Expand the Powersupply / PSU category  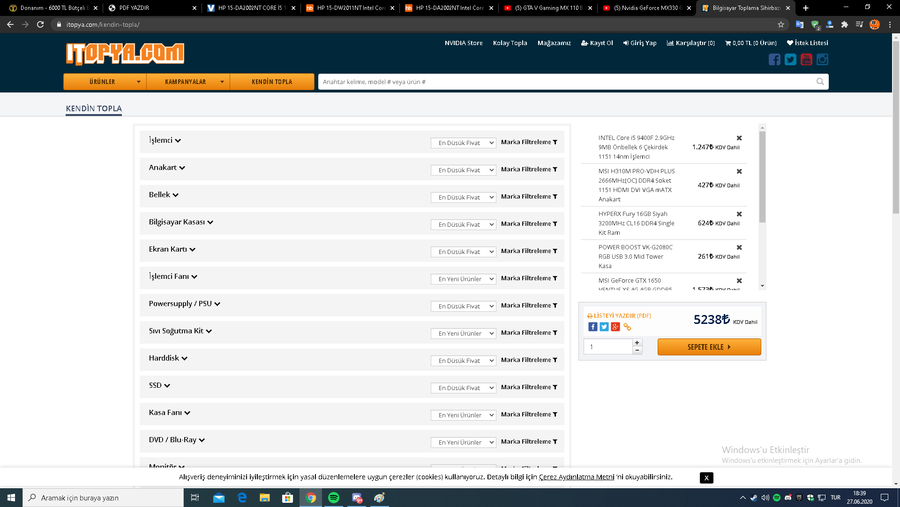coord(184,304)
